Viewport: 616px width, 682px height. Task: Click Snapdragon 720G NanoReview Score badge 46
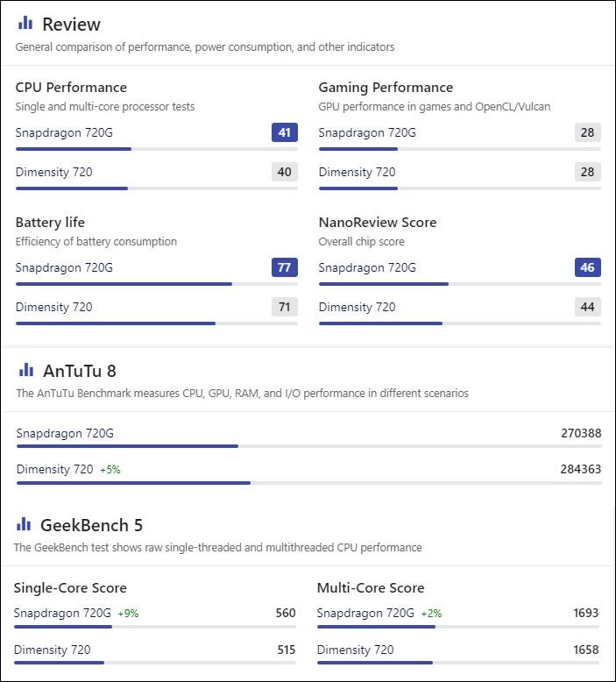pos(588,267)
